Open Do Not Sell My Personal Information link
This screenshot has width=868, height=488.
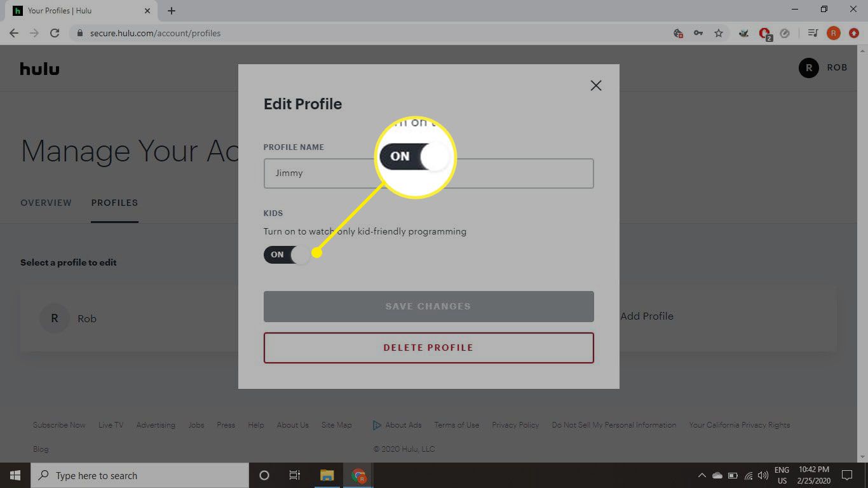click(614, 425)
